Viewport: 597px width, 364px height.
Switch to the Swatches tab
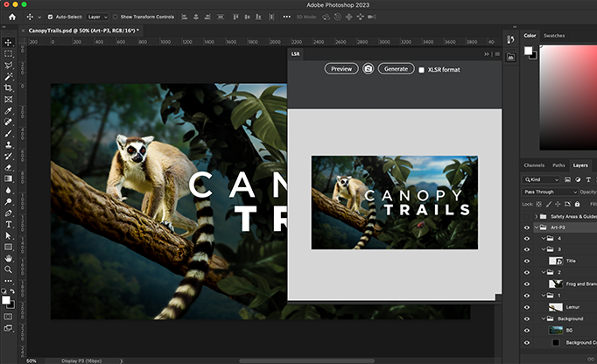pyautogui.click(x=554, y=36)
